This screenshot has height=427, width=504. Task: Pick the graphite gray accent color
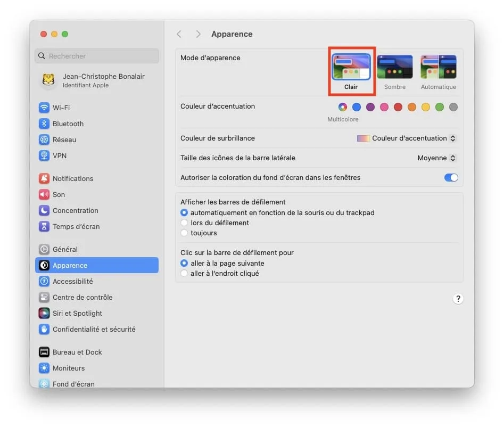point(453,107)
